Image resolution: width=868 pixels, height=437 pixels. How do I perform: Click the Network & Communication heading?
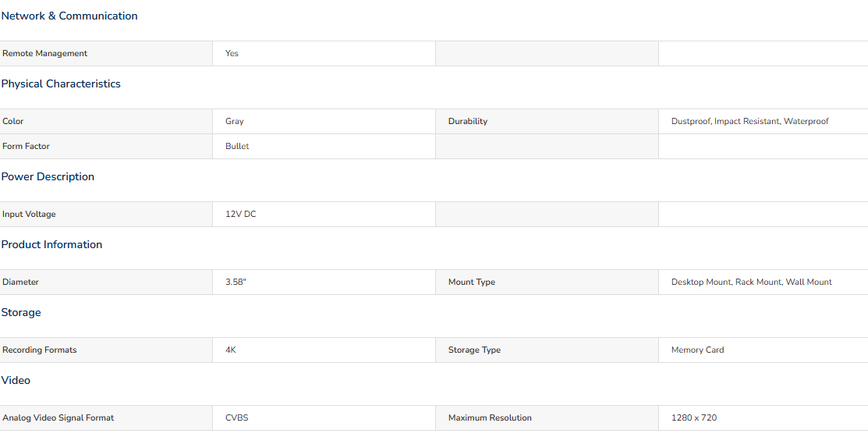tap(69, 16)
